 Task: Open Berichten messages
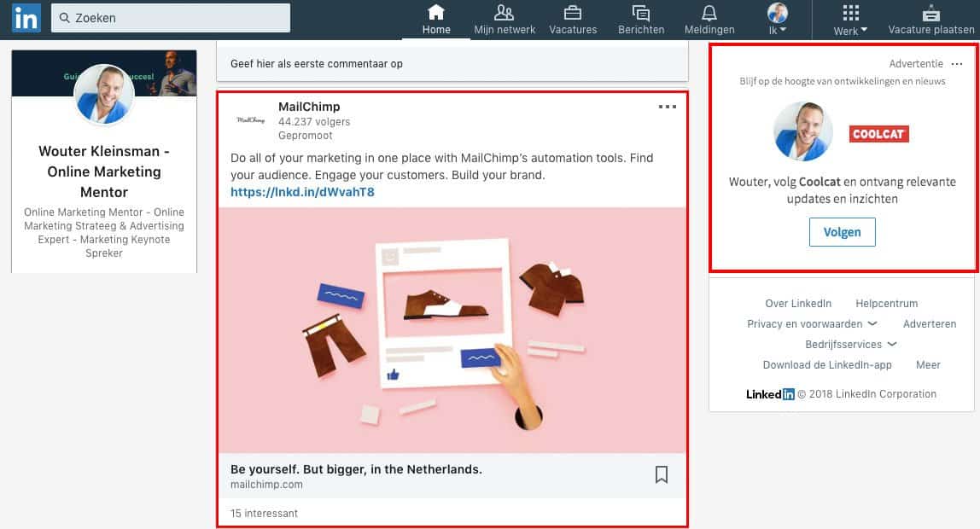640,20
